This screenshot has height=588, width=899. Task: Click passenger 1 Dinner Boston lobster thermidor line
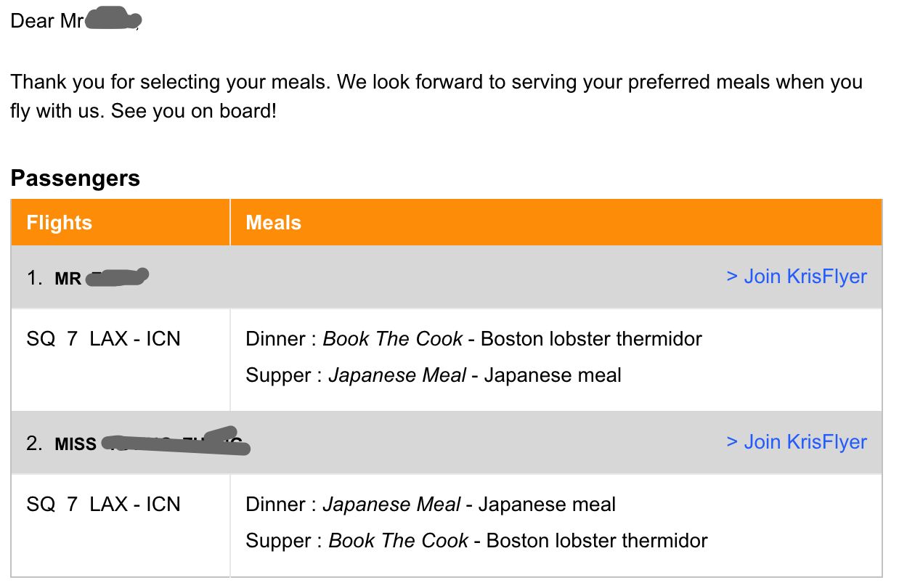474,339
